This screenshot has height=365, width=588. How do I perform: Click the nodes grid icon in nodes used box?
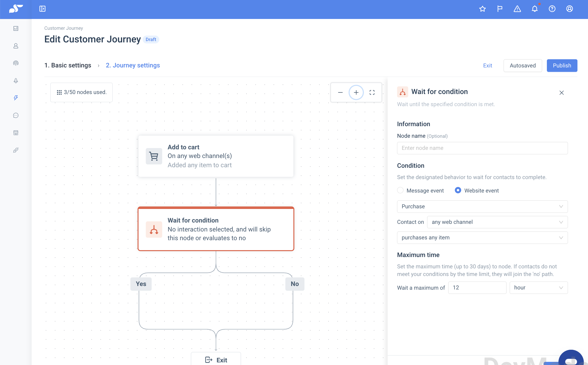tap(59, 92)
